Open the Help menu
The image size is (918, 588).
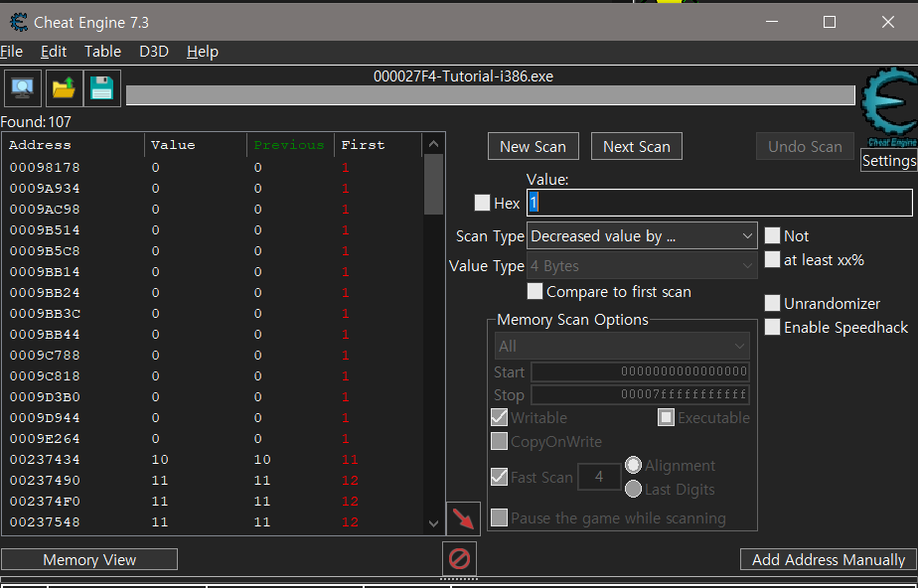tap(203, 52)
